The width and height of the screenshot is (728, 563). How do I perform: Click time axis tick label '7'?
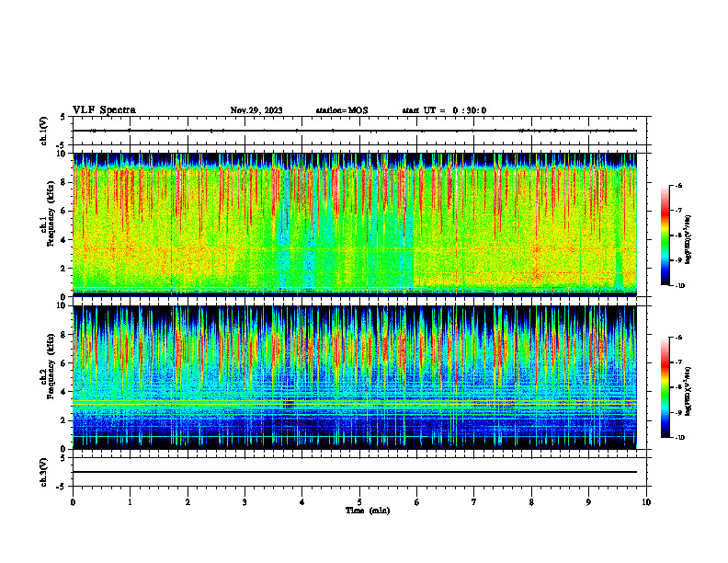pyautogui.click(x=474, y=502)
